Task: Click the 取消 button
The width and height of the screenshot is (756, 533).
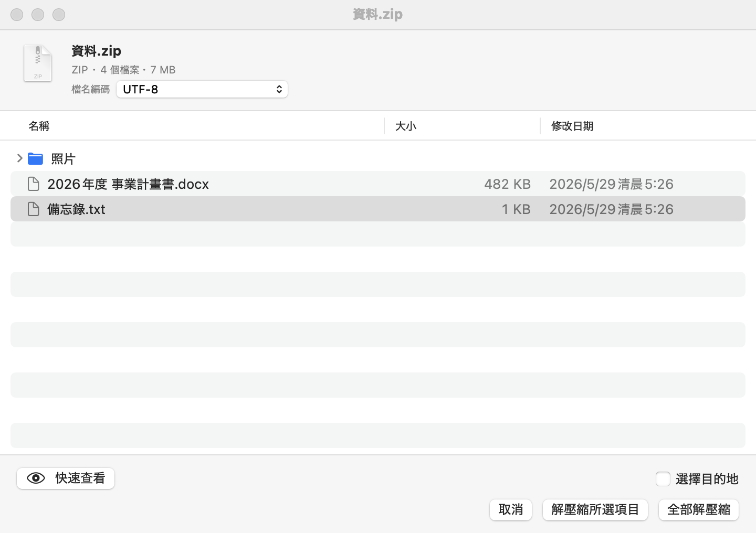Action: (x=511, y=510)
